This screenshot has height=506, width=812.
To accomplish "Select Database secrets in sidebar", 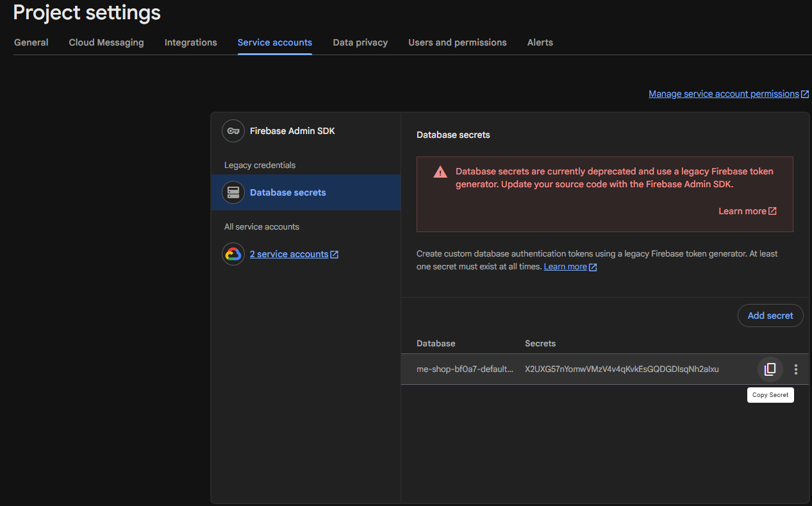I will pos(306,192).
